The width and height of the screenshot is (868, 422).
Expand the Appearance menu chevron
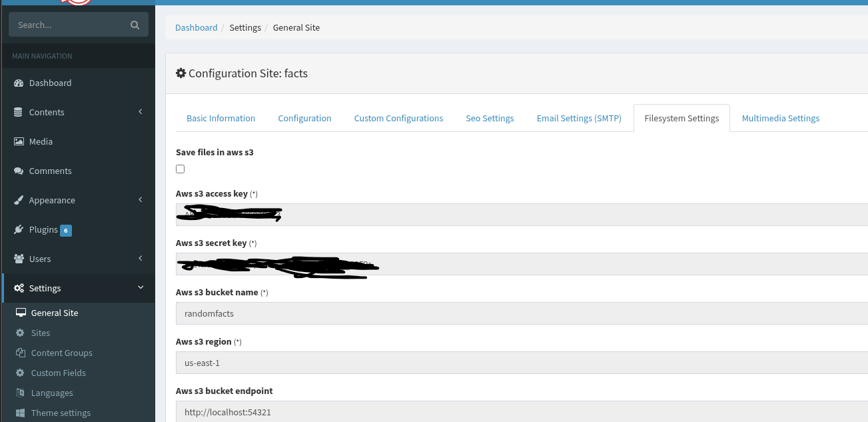141,200
